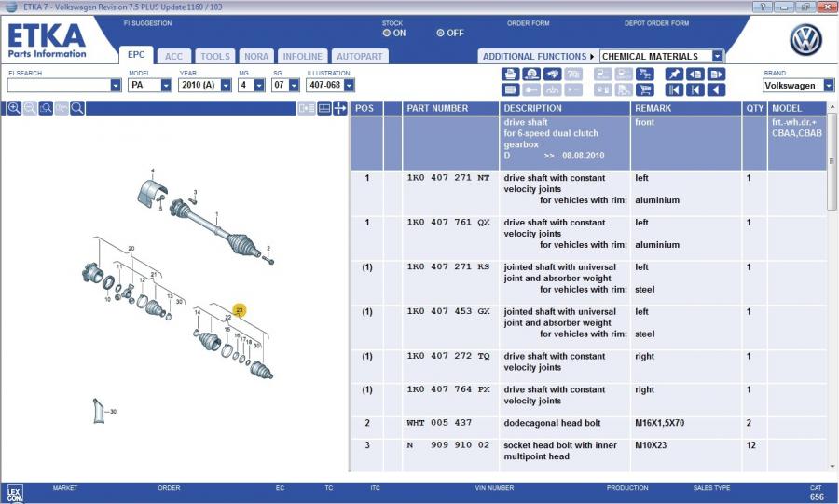The width and height of the screenshot is (839, 504).
Task: Open the TOOLS tab
Action: tap(215, 56)
